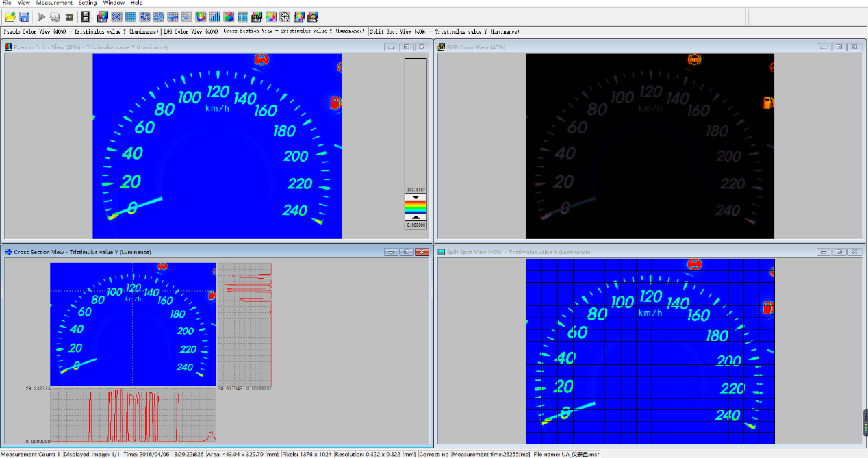868x458 pixels.
Task: Open the Setting menu
Action: (88, 3)
